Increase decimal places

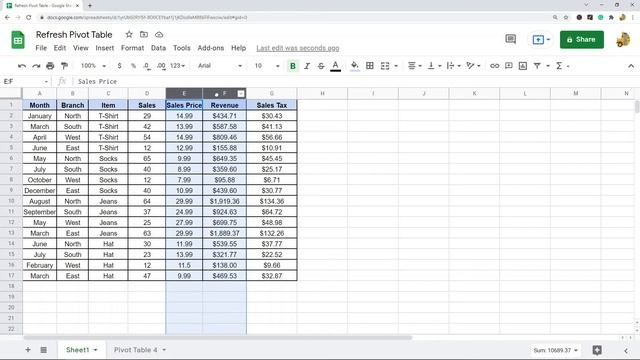tap(161, 66)
